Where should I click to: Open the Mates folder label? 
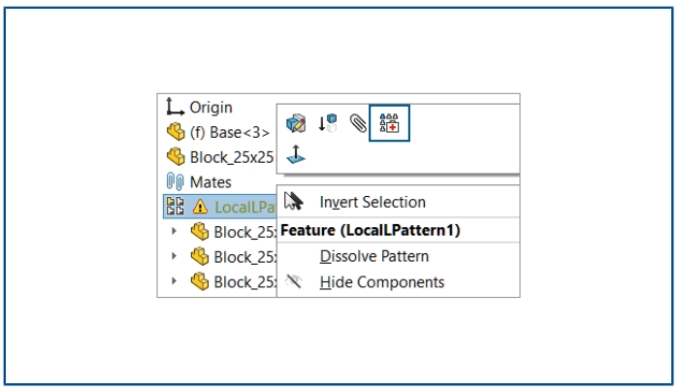click(x=210, y=182)
